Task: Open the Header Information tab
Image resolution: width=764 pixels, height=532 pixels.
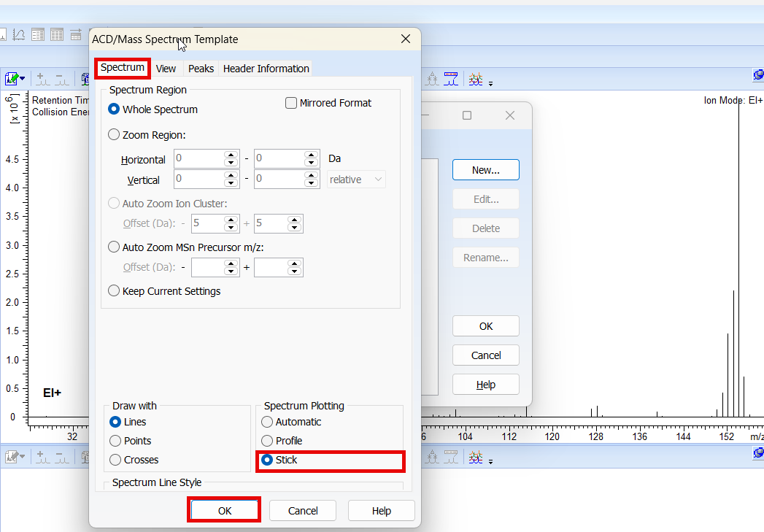Action: click(x=266, y=69)
